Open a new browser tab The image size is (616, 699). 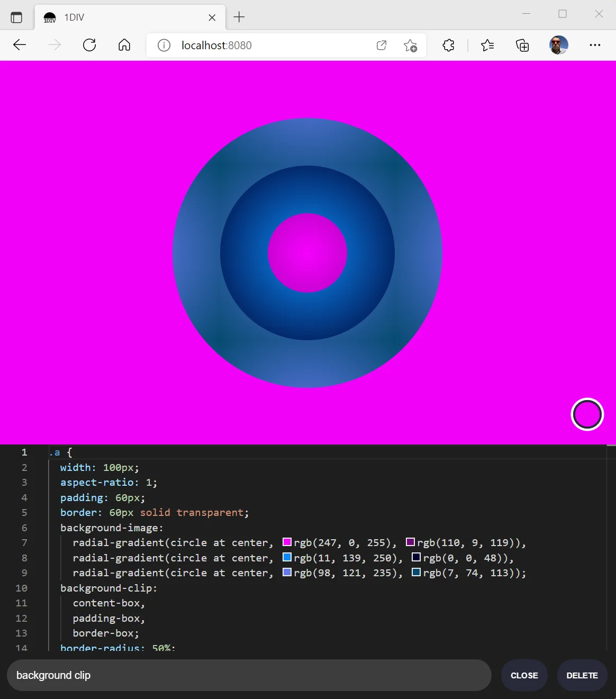[239, 17]
